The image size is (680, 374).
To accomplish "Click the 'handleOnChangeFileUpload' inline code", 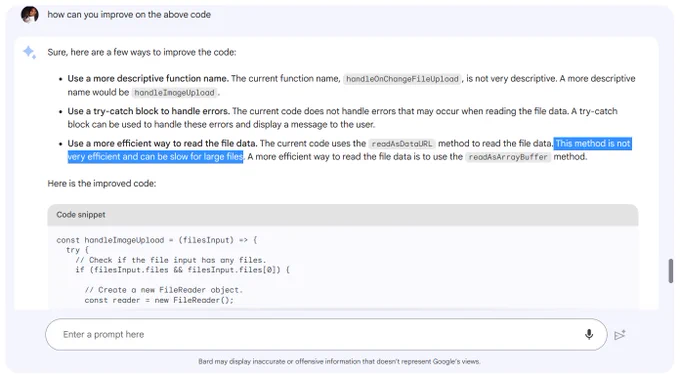I will (402, 79).
